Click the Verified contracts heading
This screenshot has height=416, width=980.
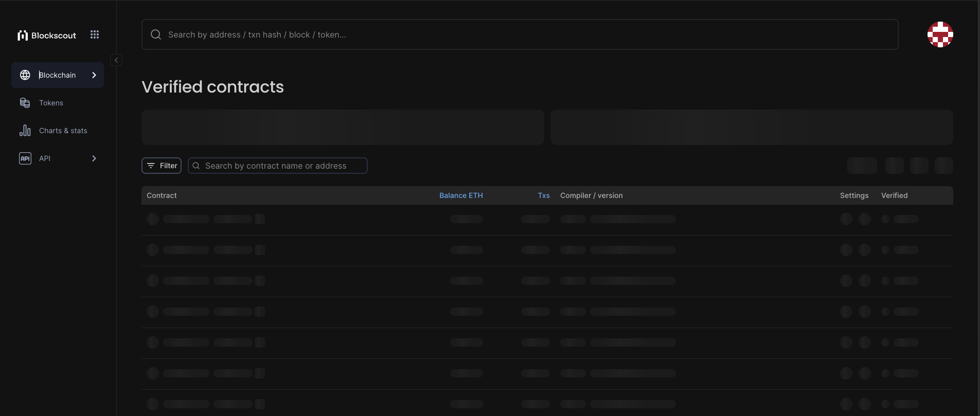click(x=212, y=87)
